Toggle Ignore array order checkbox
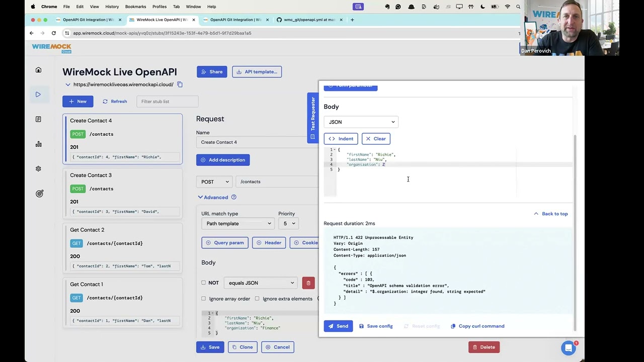Screen dimensions: 644x362 (204, 299)
